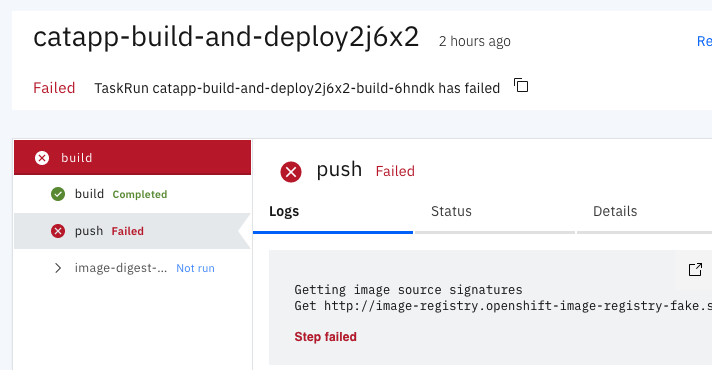Select the push Failed step
This screenshot has height=370, width=712.
coord(133,231)
